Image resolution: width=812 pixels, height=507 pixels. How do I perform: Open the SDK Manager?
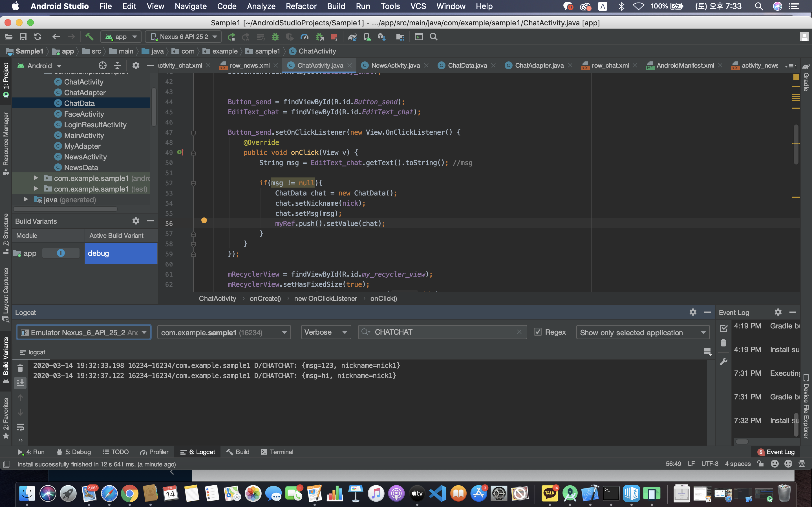tap(381, 37)
